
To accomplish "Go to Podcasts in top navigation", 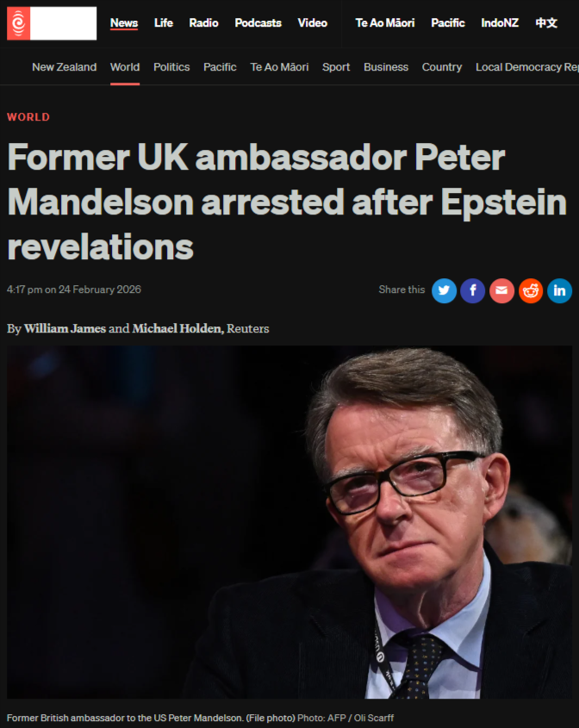I will click(x=258, y=22).
